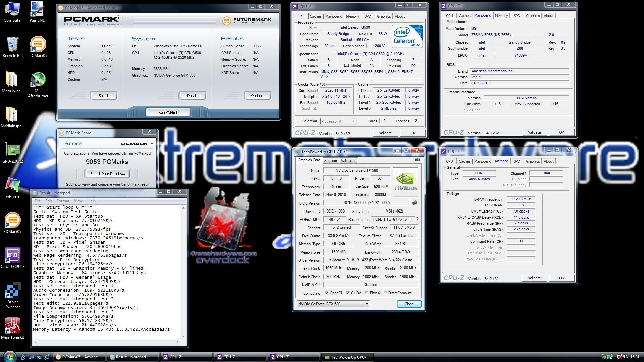
Task: Click Notepad horizontal scrollbar right arrow
Action: click(178, 342)
